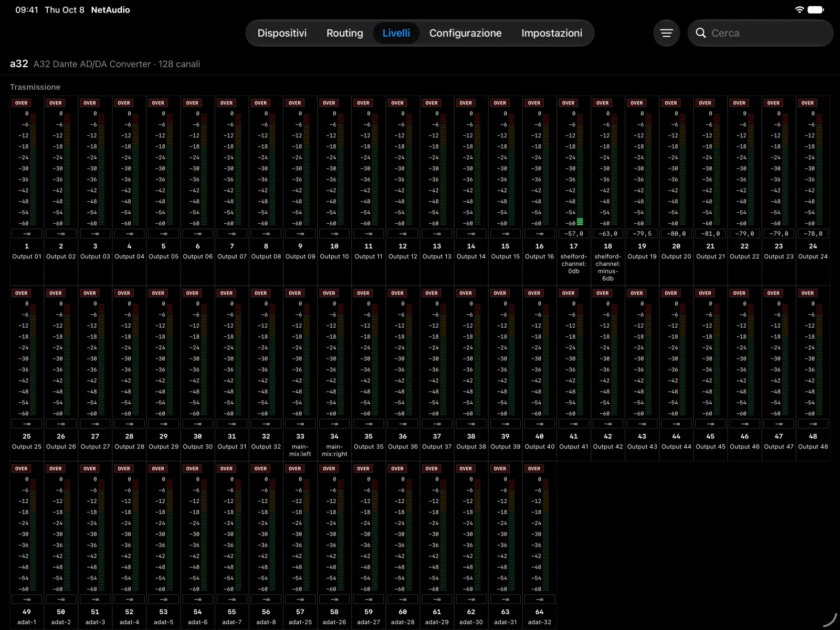Image resolution: width=840 pixels, height=630 pixels.
Task: Click the adat-1 channel 49 label
Action: pos(27,622)
